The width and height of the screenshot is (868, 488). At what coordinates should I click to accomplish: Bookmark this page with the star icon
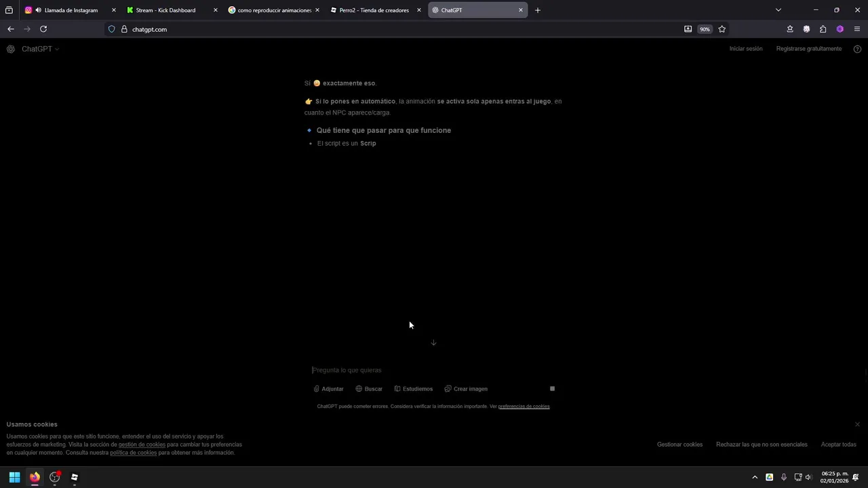[x=722, y=29]
